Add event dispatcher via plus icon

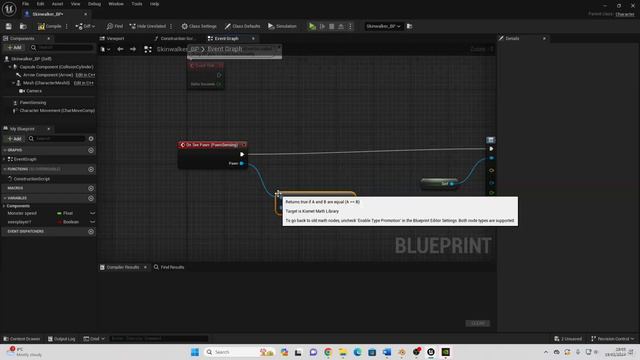coord(91,231)
